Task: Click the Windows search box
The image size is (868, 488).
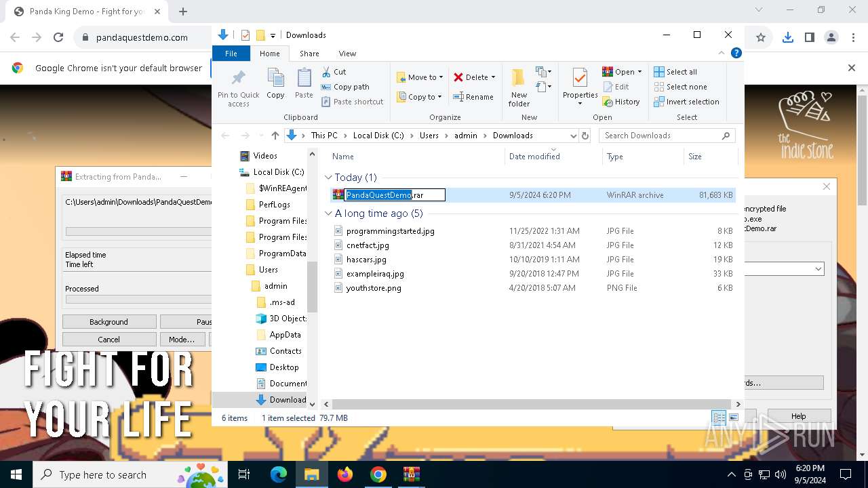Action: [x=130, y=474]
